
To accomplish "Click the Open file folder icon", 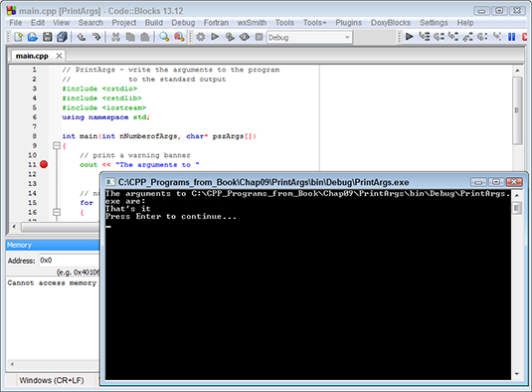I will click(x=33, y=37).
